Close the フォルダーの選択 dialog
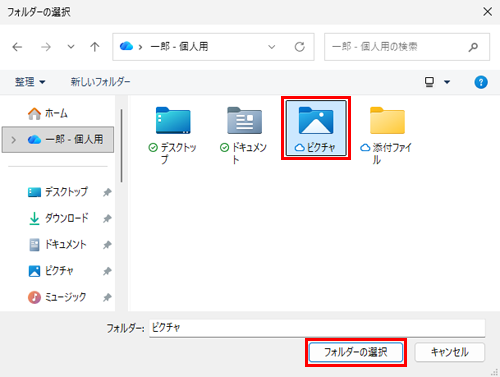 487,12
